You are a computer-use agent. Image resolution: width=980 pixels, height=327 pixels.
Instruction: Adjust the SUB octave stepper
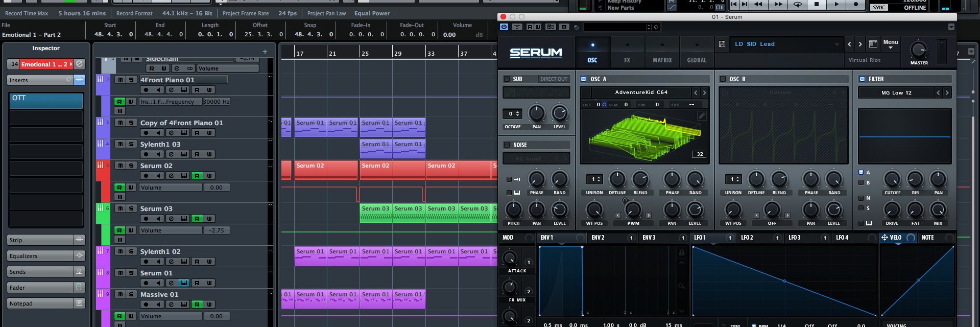(x=512, y=113)
